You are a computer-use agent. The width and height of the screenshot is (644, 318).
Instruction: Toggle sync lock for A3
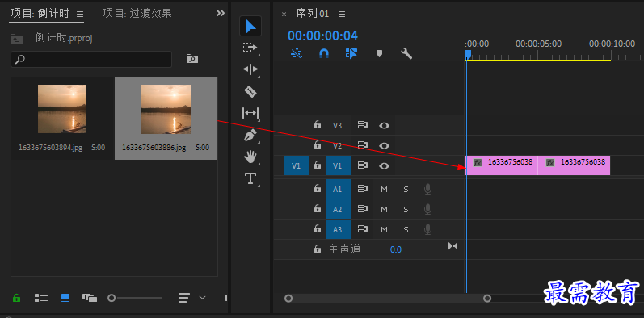tap(362, 229)
